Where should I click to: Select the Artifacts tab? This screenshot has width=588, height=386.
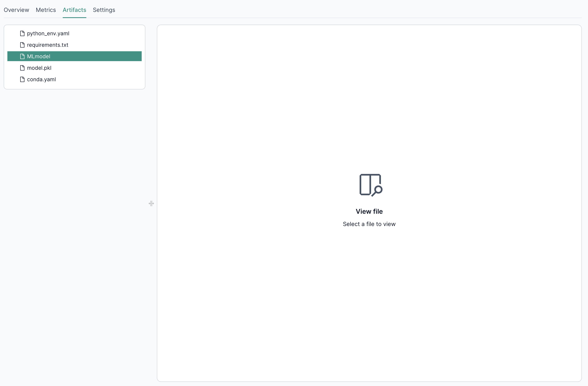[x=74, y=10]
